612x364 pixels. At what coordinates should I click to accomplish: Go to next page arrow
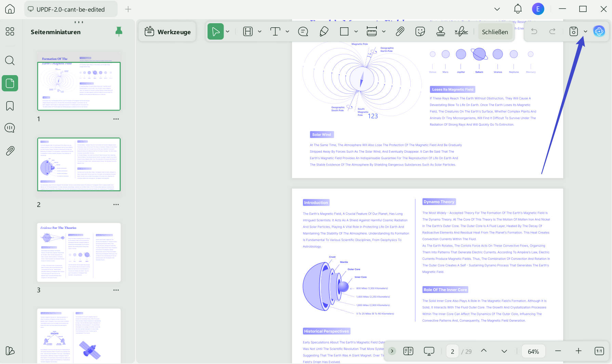tap(504, 351)
